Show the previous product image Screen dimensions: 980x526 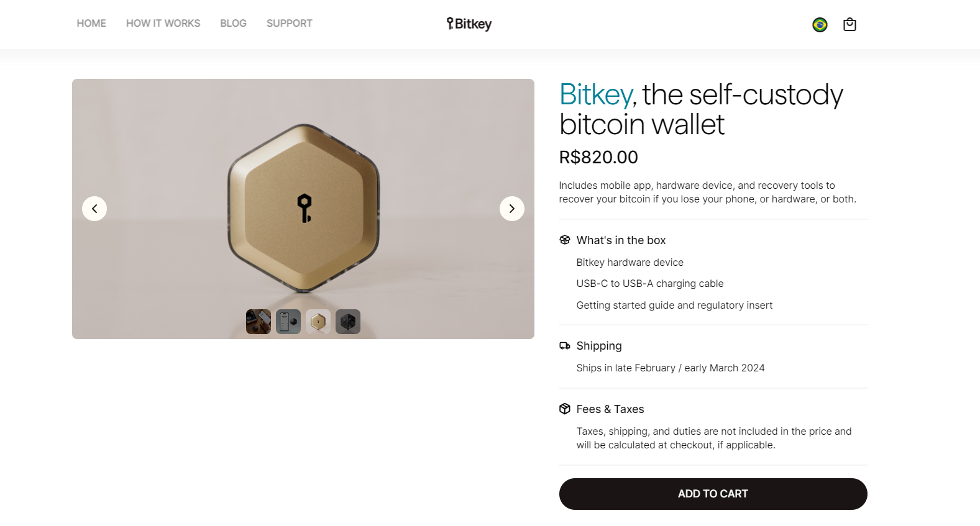[x=94, y=209]
